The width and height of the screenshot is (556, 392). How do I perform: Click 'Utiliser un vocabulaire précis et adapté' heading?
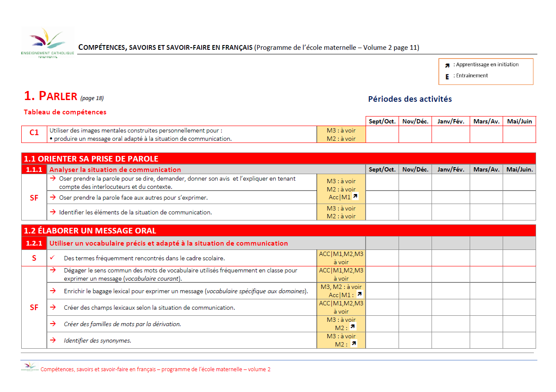click(169, 243)
